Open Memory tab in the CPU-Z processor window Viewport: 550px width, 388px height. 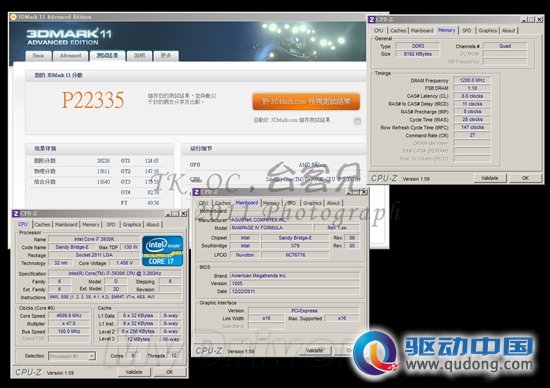91,225
